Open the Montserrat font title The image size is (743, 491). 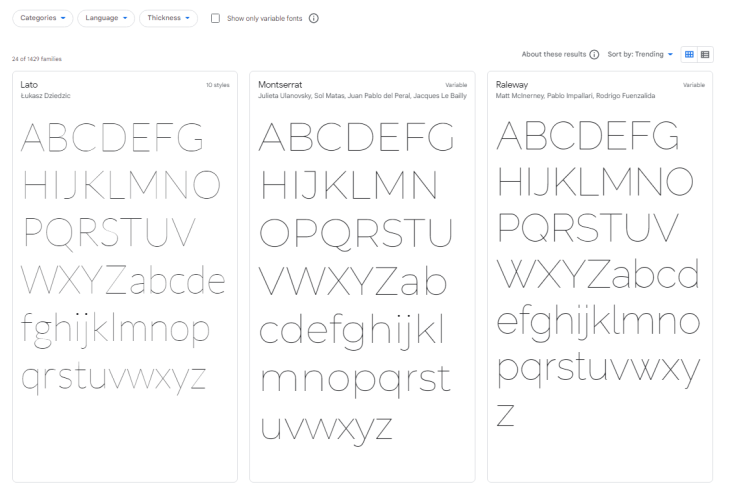280,85
